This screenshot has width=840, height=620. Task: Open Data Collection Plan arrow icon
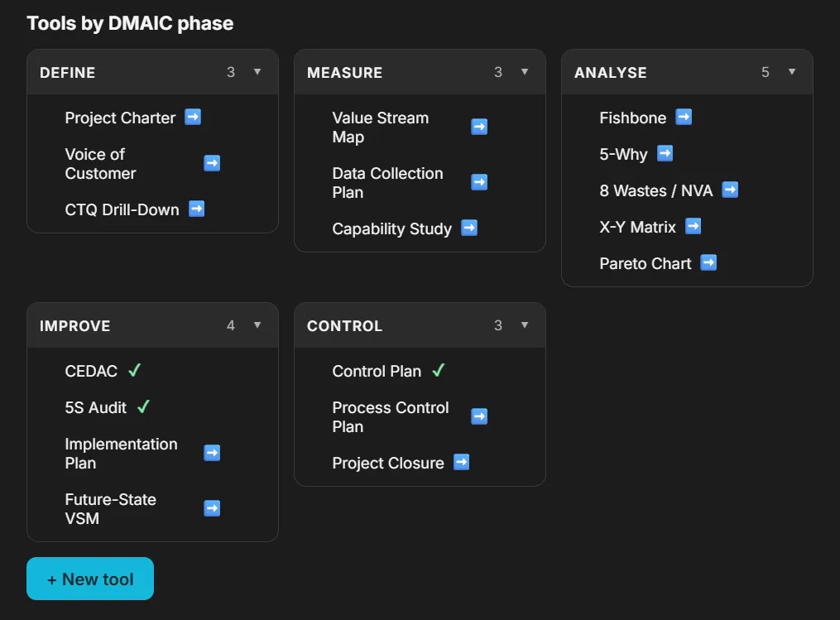point(479,182)
